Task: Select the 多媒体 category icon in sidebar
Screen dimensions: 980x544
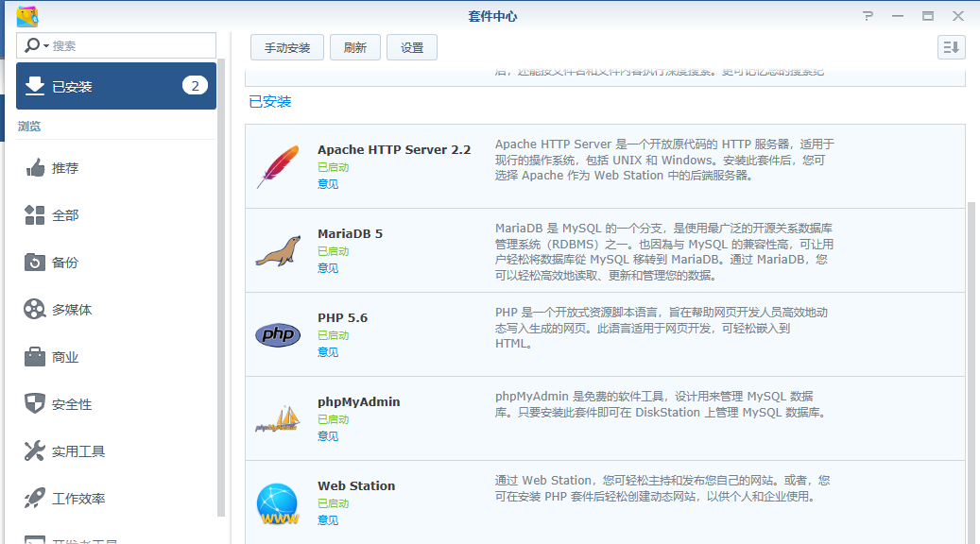Action: (36, 309)
